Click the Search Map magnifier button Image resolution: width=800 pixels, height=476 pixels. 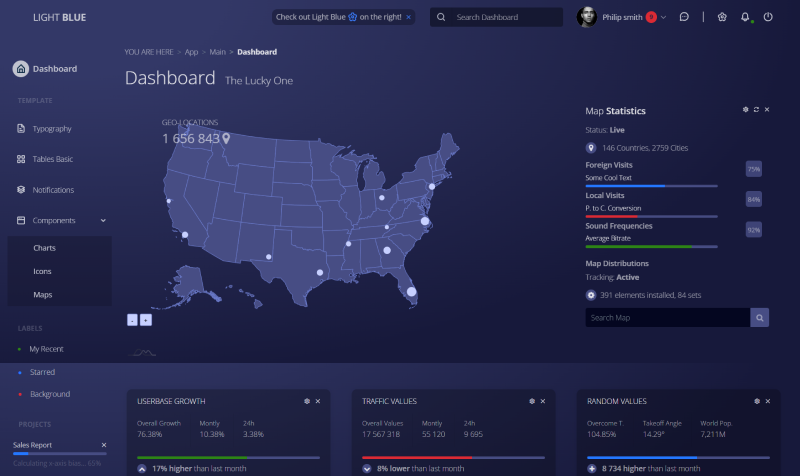pyautogui.click(x=761, y=317)
